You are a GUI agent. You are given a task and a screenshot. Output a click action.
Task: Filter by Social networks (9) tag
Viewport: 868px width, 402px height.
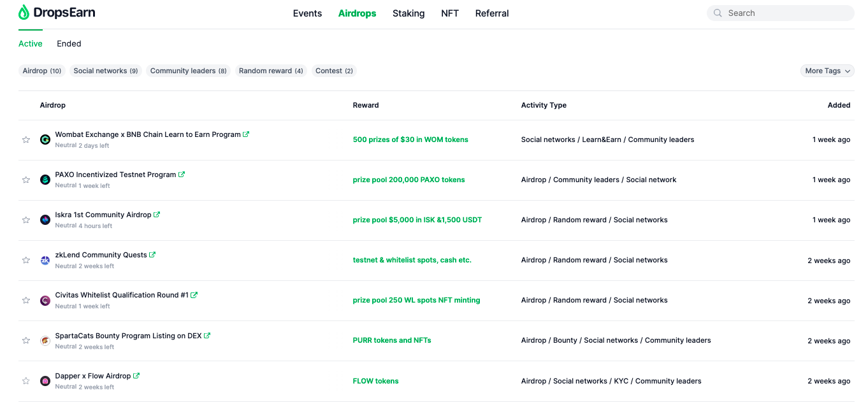(x=106, y=71)
